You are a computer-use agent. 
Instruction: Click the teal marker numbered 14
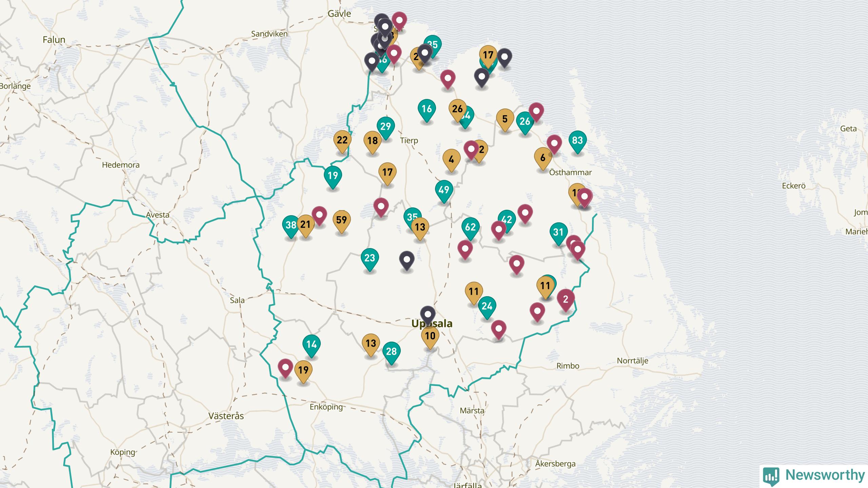pos(311,345)
